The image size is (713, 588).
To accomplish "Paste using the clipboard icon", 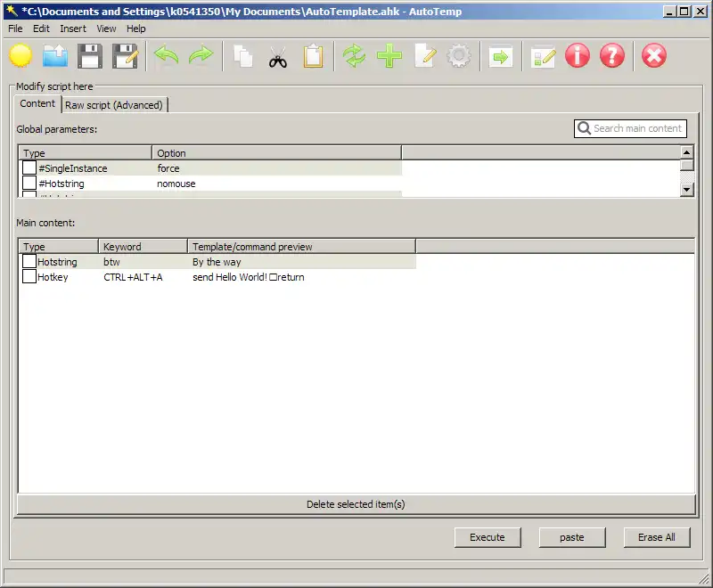I will 313,56.
